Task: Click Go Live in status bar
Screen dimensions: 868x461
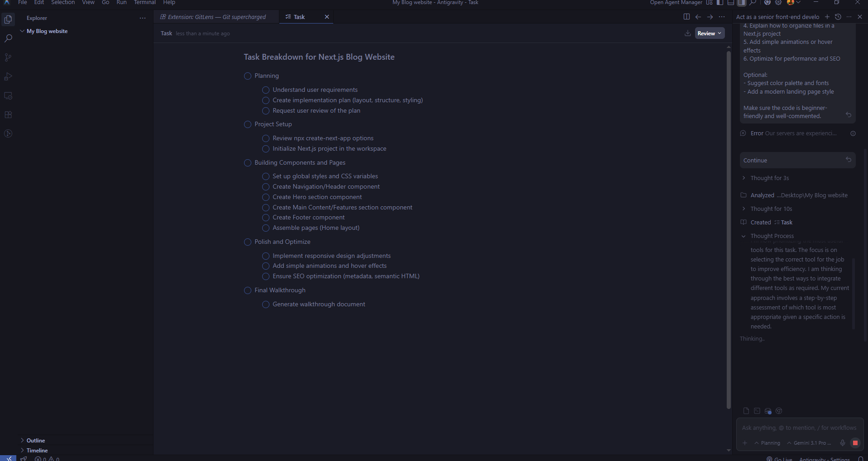Action: tap(780, 459)
